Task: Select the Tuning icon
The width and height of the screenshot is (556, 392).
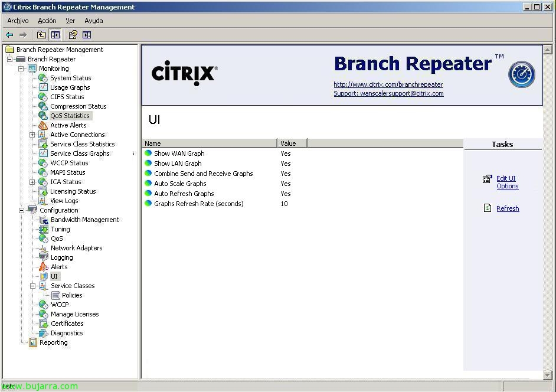Action: click(x=44, y=229)
